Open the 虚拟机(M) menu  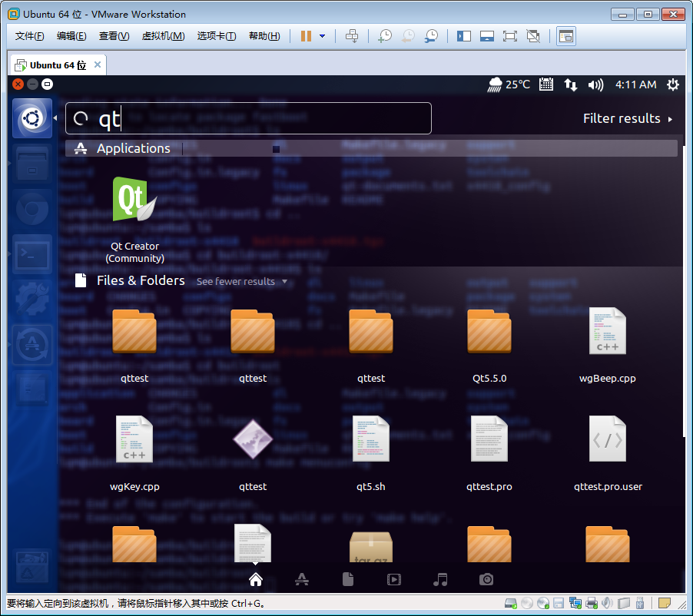(x=163, y=36)
